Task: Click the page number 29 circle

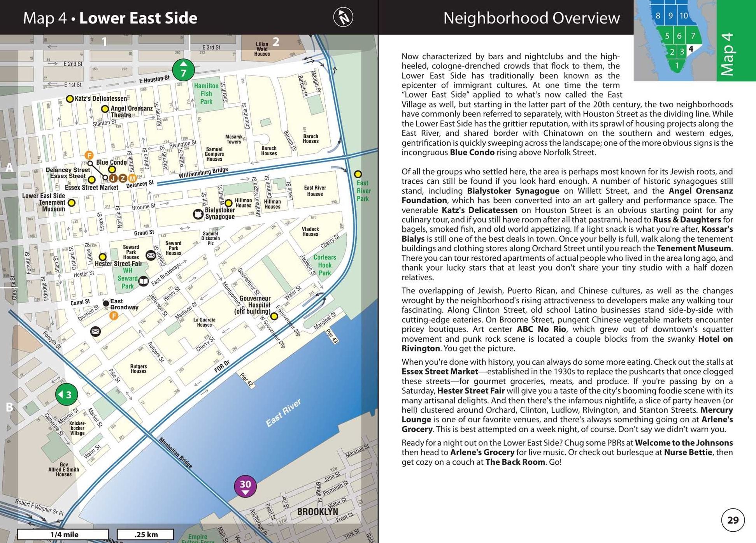Action: 733,520
